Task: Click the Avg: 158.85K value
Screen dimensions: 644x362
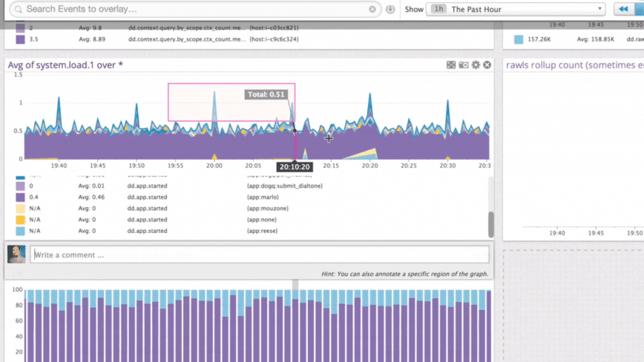Action: click(x=596, y=39)
